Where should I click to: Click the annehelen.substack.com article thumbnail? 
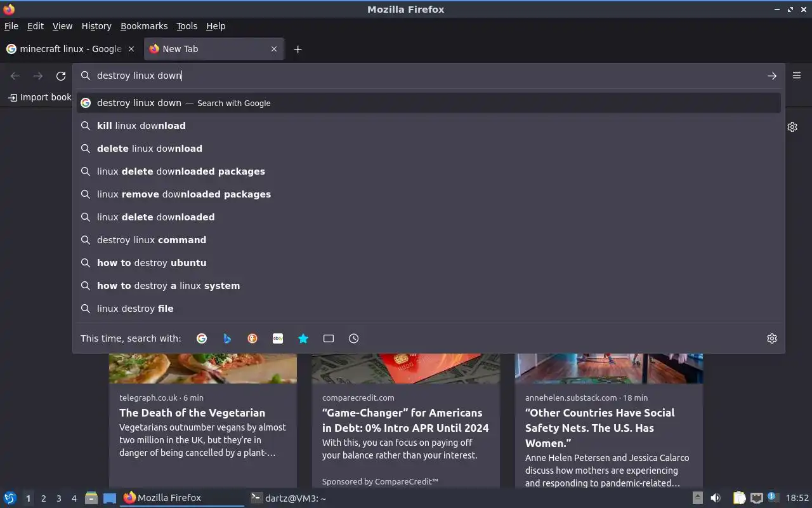click(x=609, y=368)
